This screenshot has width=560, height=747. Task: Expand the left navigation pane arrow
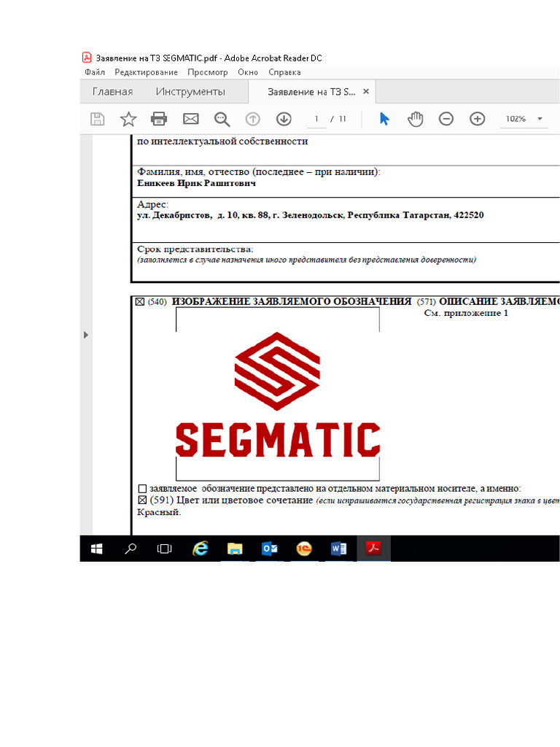86,335
